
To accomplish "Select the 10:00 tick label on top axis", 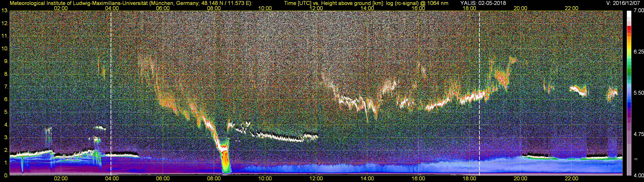I will tap(265, 8).
